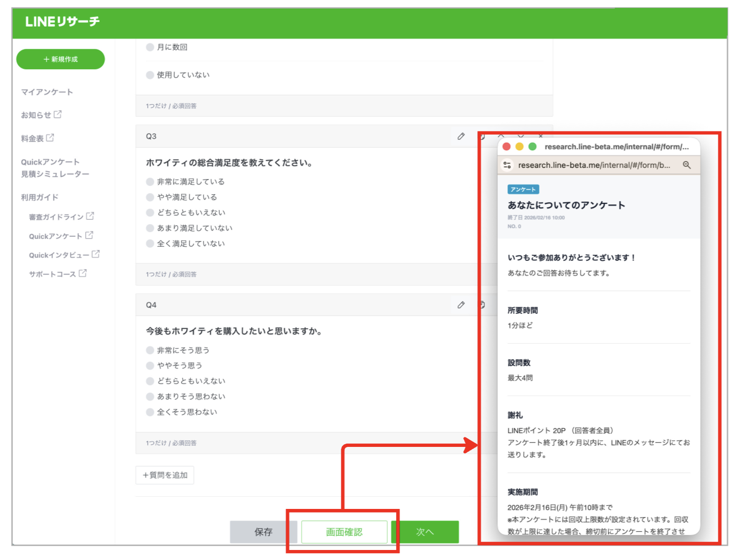Select the 使用していない option

tap(150, 75)
